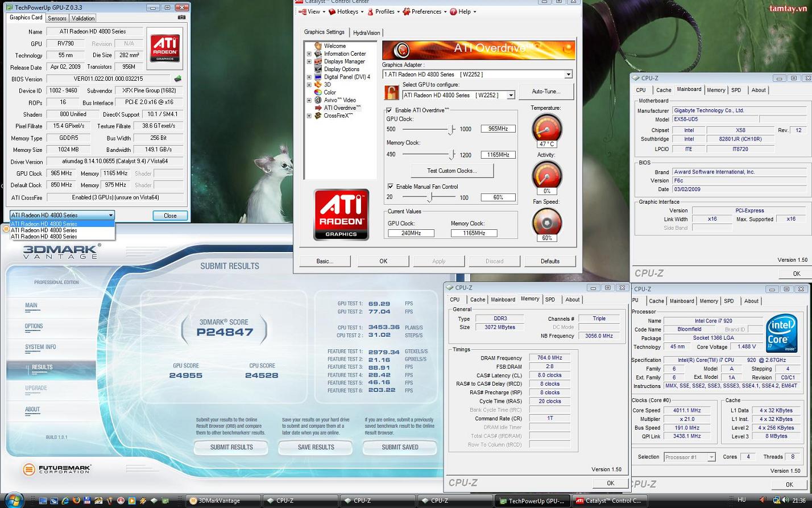Click Defaults button in Catalyst
Screen dimensions: 812x508
[550, 261]
